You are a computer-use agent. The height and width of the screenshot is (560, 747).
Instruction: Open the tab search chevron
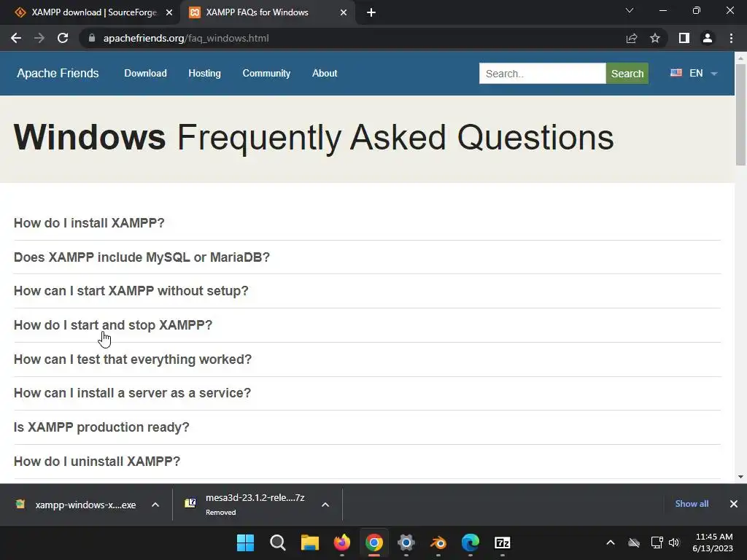(x=630, y=10)
